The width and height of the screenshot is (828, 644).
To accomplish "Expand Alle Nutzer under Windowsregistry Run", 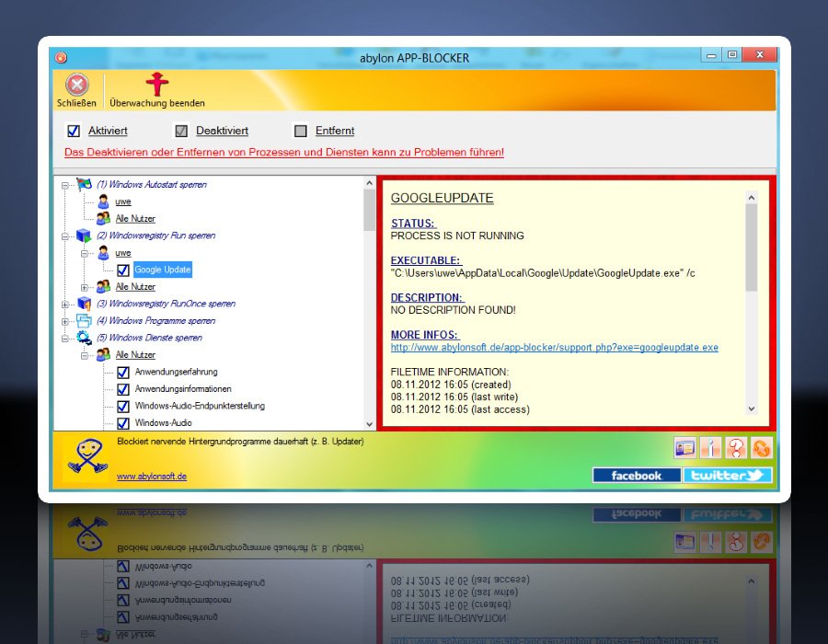I will coord(85,288).
